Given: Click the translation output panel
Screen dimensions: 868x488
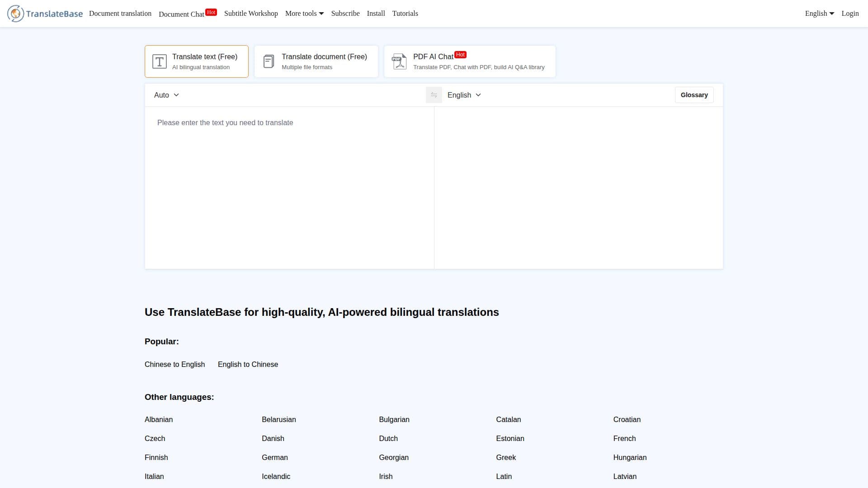Looking at the screenshot, I should [x=579, y=188].
